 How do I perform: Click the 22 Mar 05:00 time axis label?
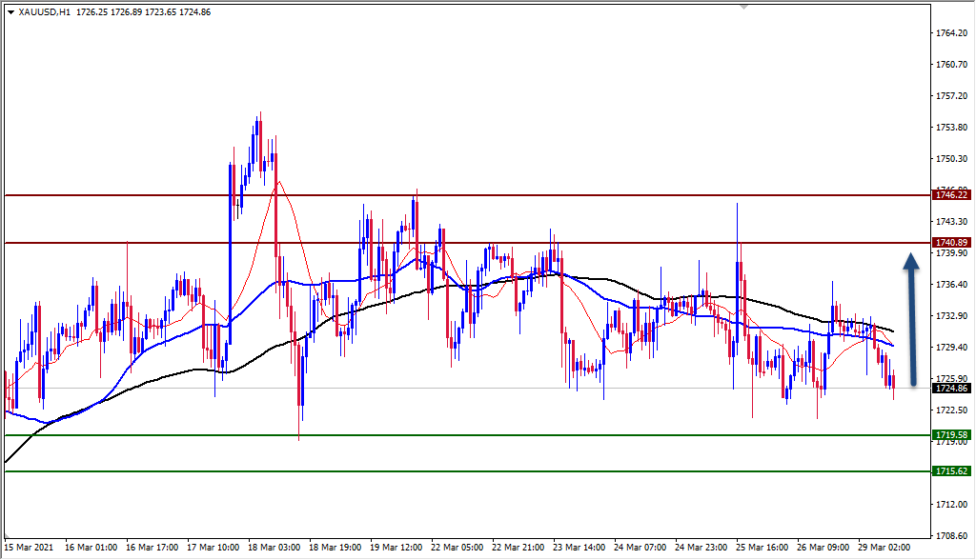(x=457, y=548)
